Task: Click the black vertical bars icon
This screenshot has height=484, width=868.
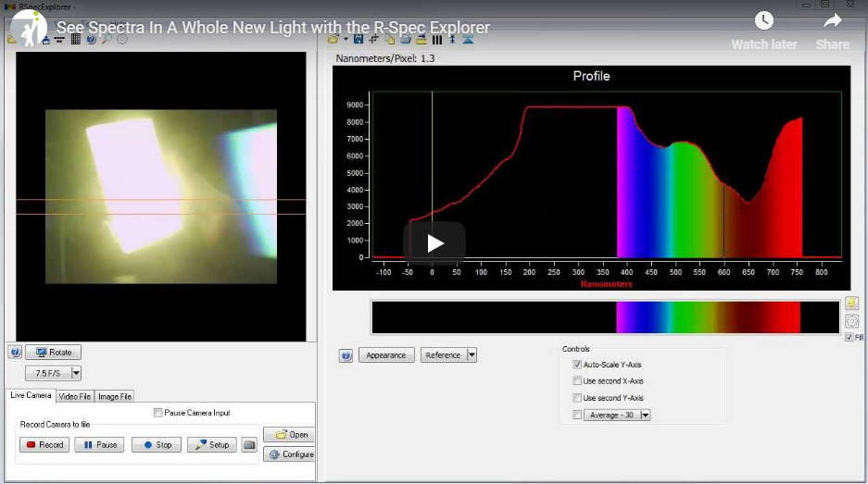Action: pos(437,39)
